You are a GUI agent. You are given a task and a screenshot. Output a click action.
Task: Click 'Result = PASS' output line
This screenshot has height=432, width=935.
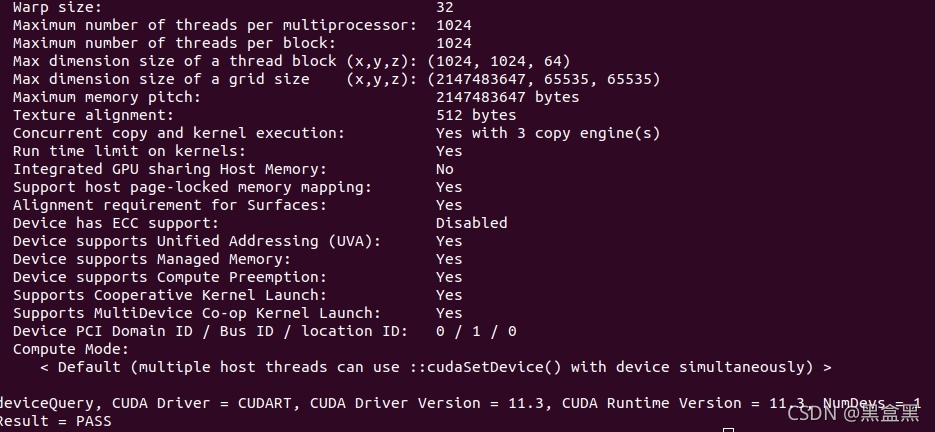click(55, 421)
